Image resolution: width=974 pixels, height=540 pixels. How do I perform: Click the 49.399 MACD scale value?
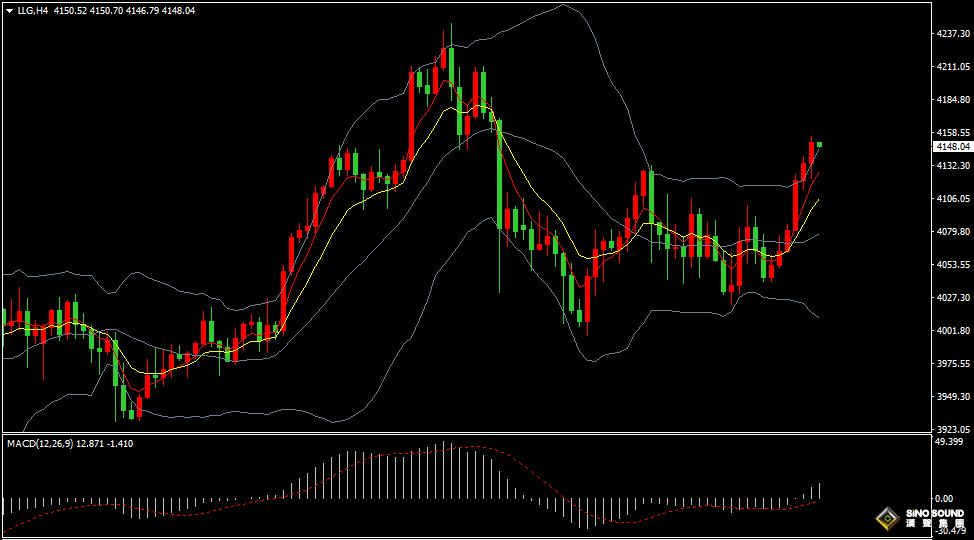coord(948,441)
